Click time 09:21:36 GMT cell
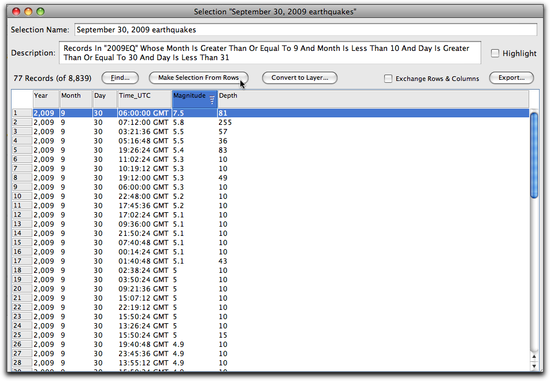The image size is (550, 381). pyautogui.click(x=144, y=289)
